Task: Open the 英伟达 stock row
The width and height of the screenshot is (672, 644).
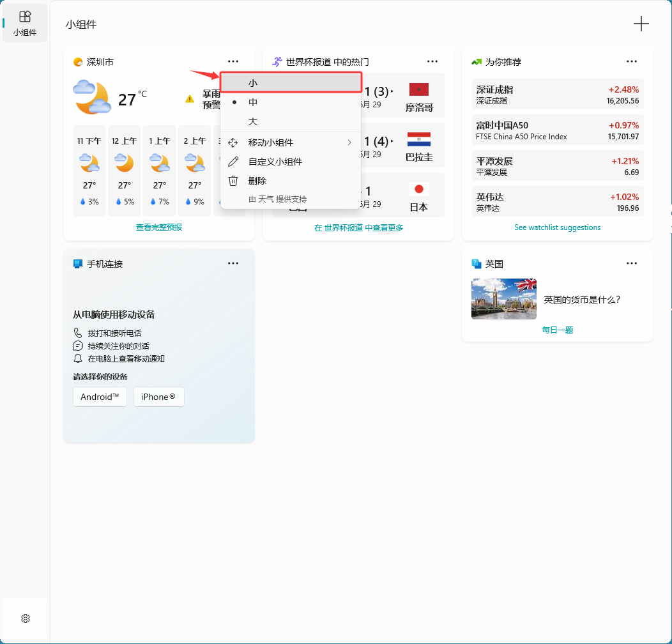Action: tap(558, 201)
